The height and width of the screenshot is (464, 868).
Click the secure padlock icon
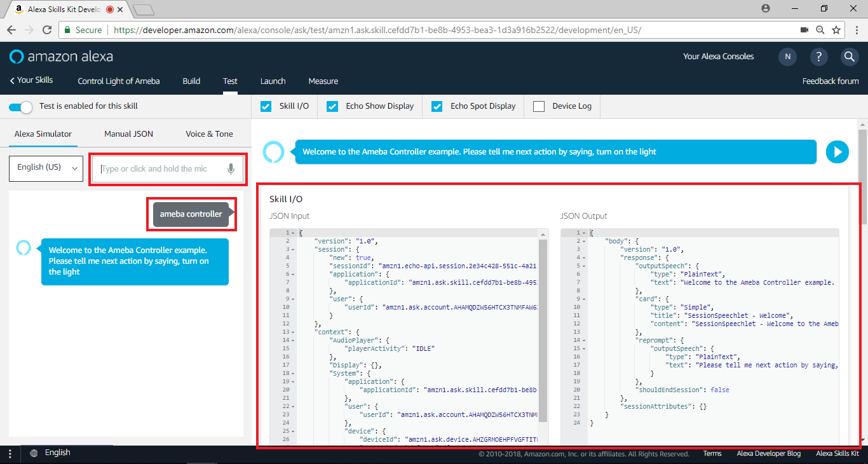click(67, 30)
